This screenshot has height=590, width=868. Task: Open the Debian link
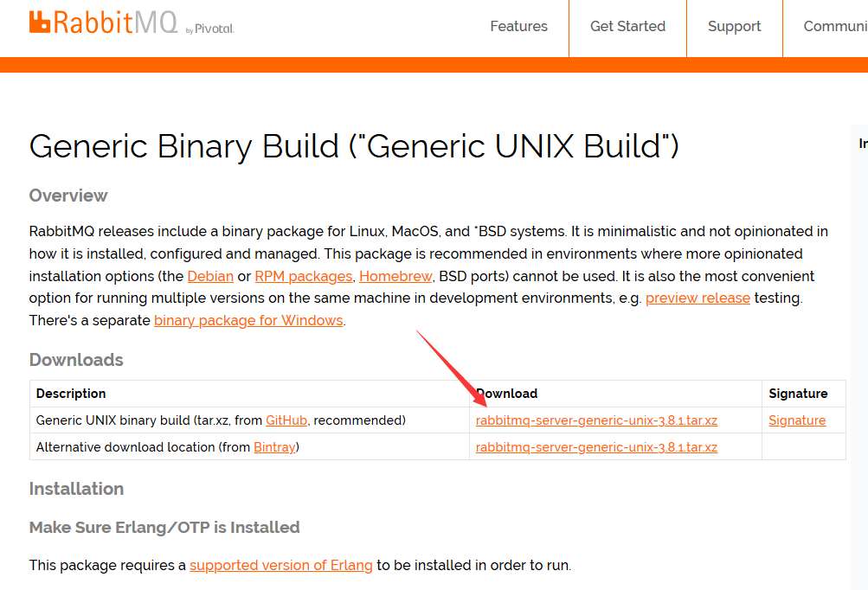tap(209, 276)
